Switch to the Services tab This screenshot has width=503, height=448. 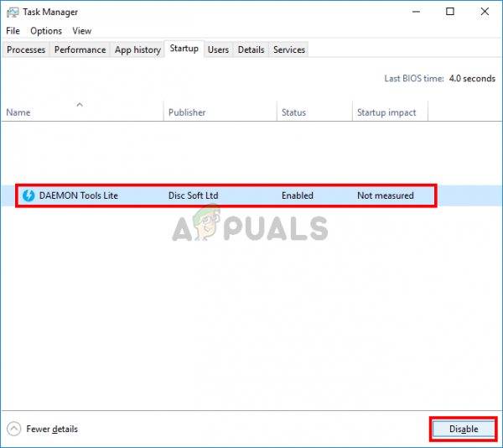pos(289,49)
